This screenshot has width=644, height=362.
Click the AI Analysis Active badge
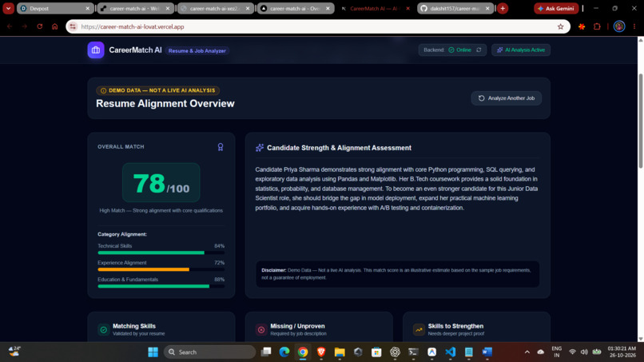coord(521,50)
